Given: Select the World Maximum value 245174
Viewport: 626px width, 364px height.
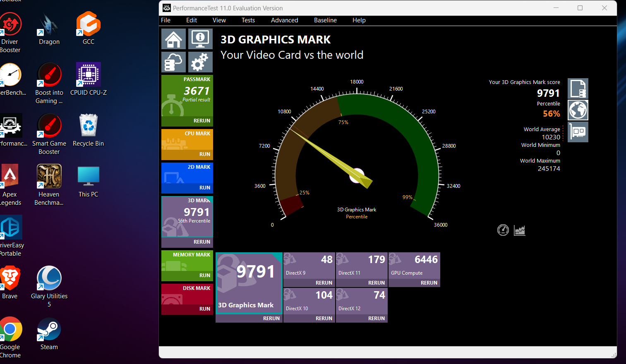Looking at the screenshot, I should click(x=549, y=169).
